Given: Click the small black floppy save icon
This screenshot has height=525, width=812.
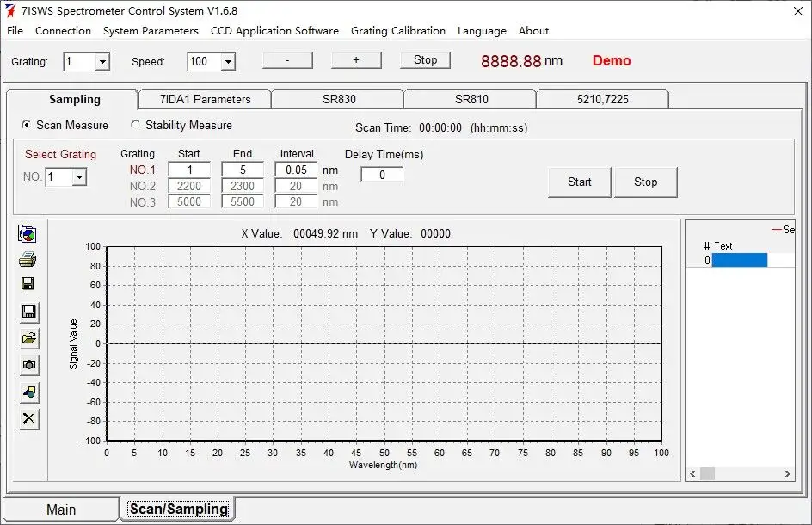Looking at the screenshot, I should tap(28, 283).
